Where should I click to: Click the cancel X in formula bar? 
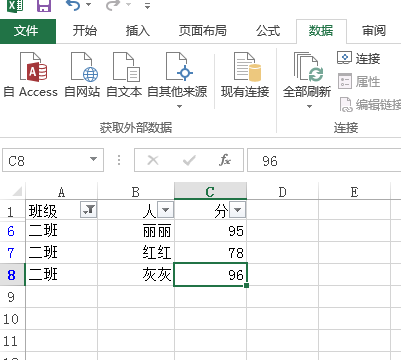[x=153, y=160]
